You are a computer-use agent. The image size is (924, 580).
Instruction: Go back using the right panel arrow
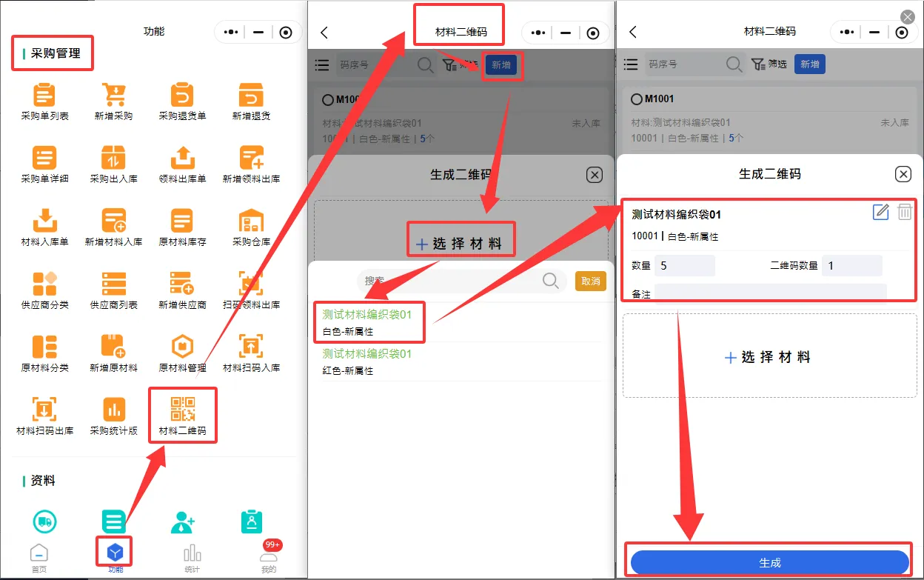(632, 32)
